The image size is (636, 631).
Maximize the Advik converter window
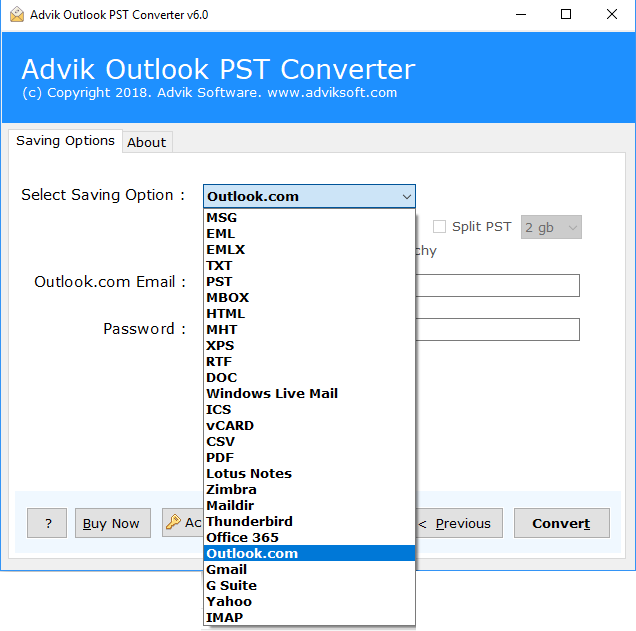[566, 15]
